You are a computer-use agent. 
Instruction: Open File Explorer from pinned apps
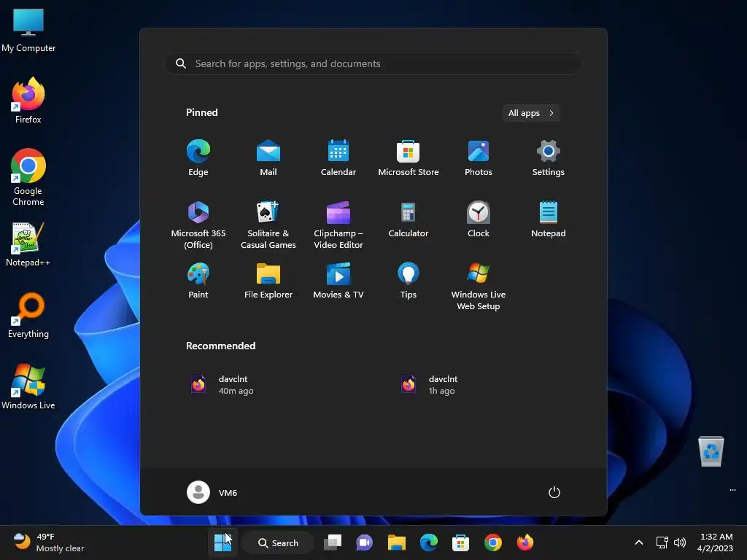[268, 281]
